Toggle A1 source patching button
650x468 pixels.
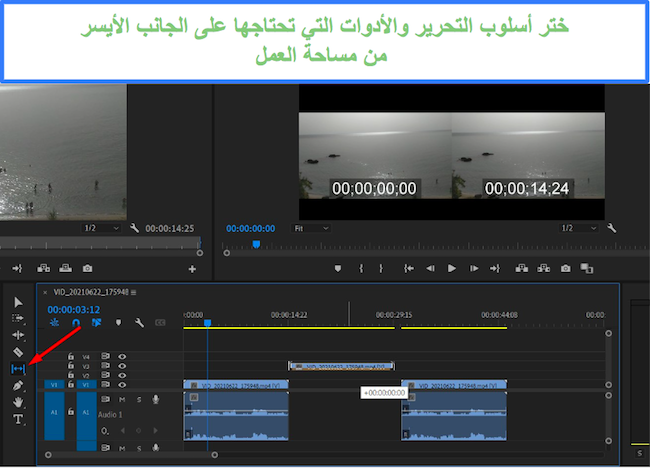coord(54,416)
